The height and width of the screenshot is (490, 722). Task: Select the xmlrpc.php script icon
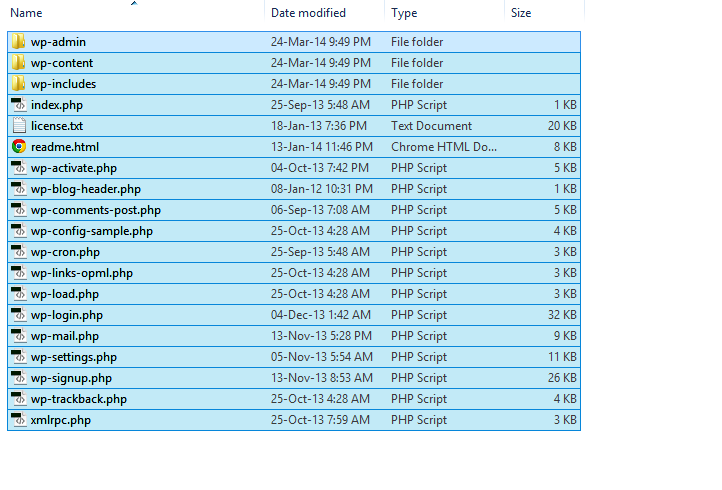[19, 420]
